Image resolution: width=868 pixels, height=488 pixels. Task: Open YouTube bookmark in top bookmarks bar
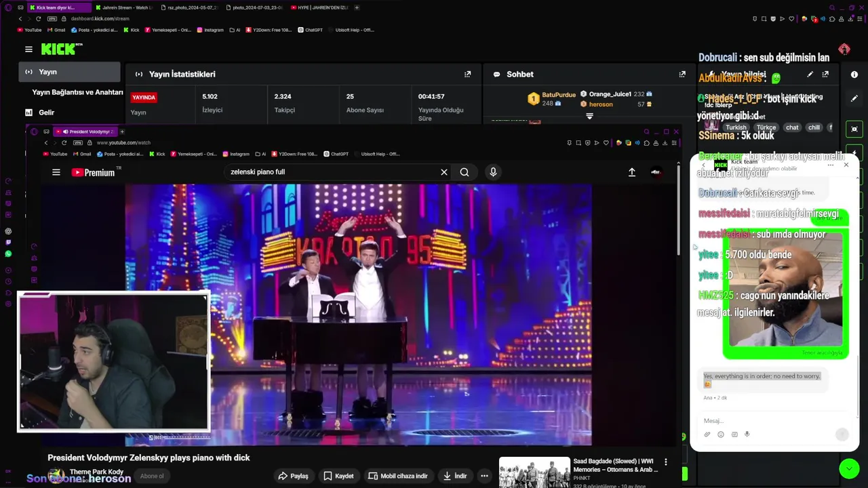29,30
